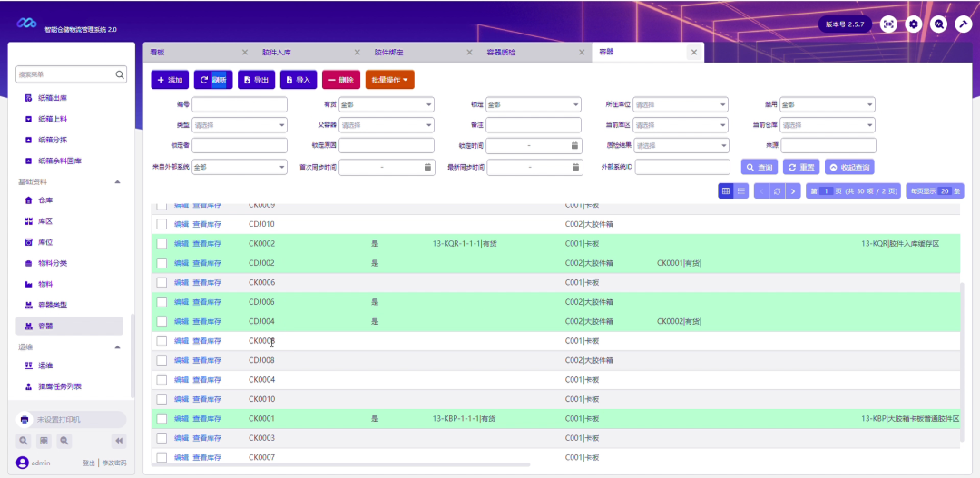980x478 pixels.
Task: Click the scan icon in top header
Action: pos(888,24)
